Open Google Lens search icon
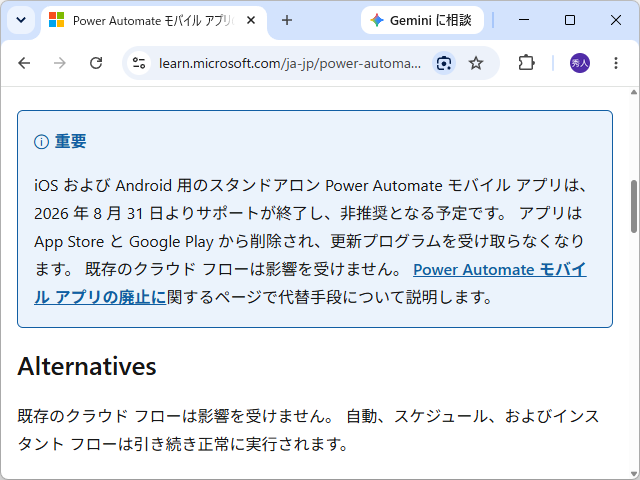This screenshot has height=480, width=640. [444, 63]
